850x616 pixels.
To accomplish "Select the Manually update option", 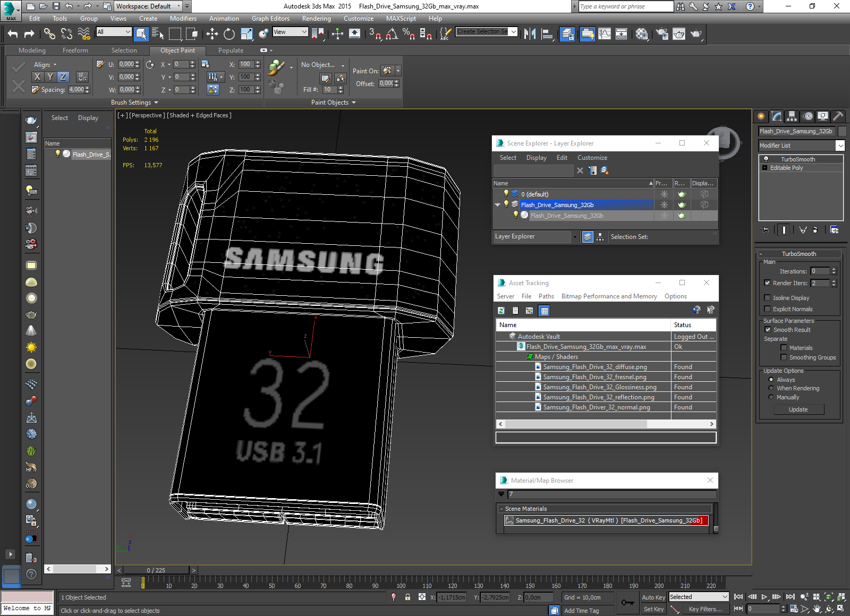I will 771,397.
